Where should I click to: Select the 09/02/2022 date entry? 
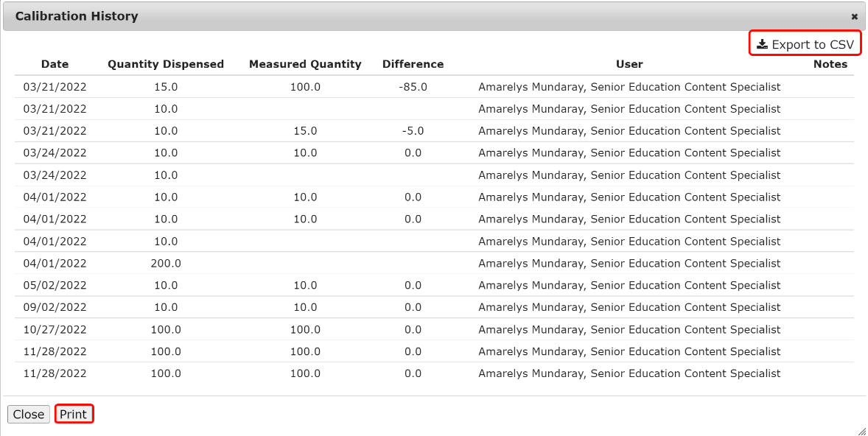(55, 308)
